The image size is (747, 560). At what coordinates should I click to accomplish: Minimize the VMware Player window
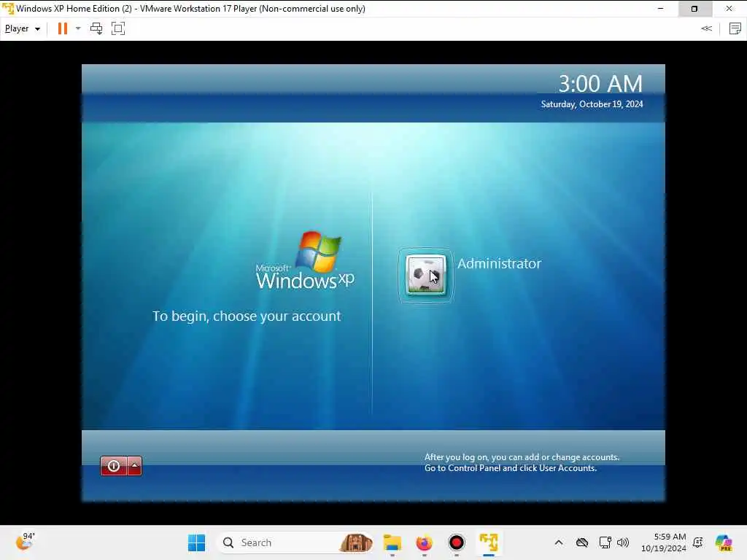coord(660,9)
